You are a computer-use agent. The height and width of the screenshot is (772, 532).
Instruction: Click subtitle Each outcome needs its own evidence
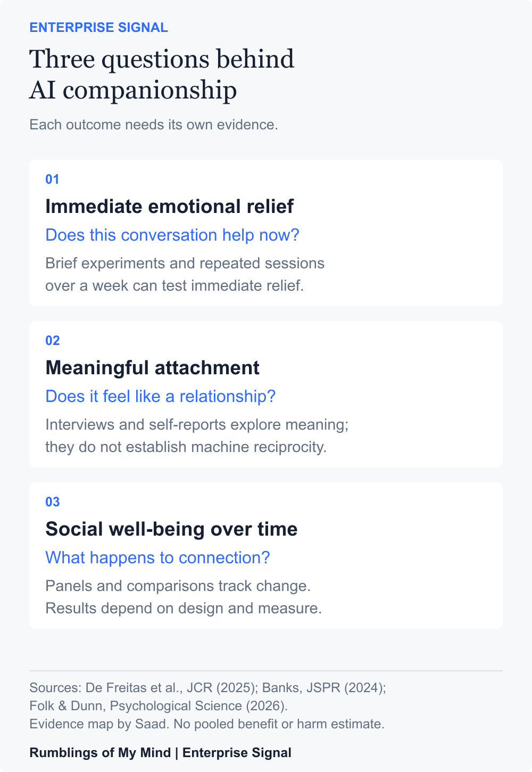[154, 125]
